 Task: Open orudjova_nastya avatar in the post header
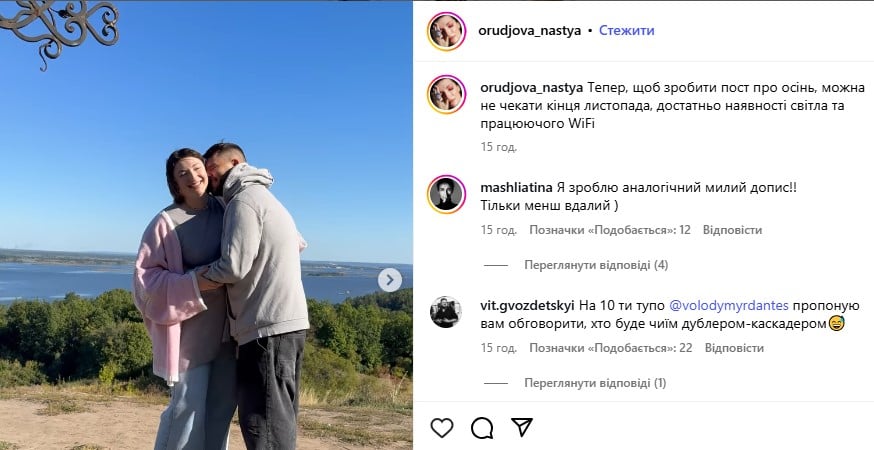(446, 31)
